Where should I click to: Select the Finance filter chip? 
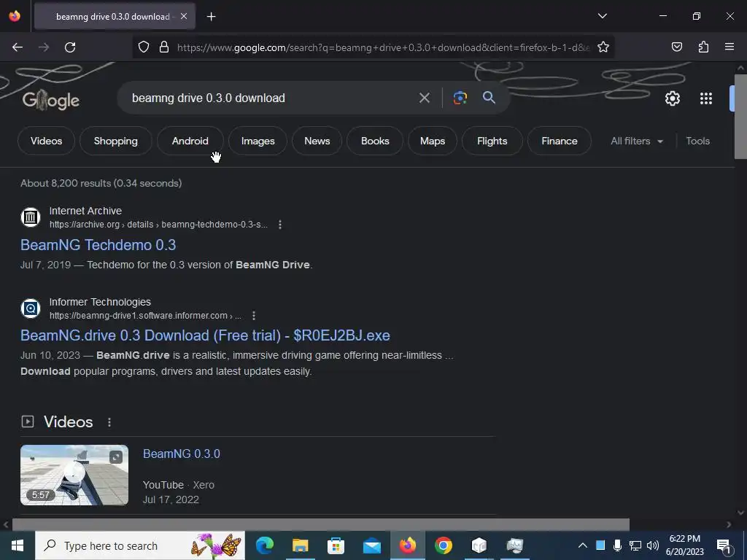point(560,141)
